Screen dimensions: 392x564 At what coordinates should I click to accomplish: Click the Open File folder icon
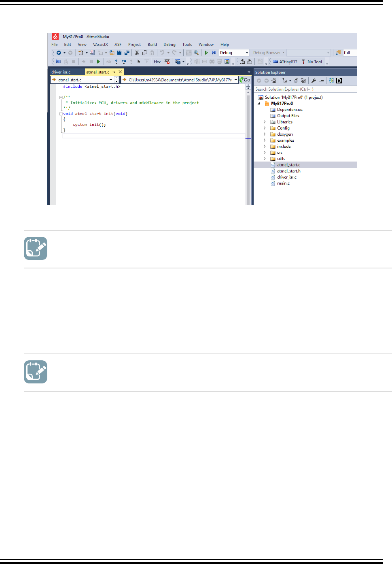112,53
